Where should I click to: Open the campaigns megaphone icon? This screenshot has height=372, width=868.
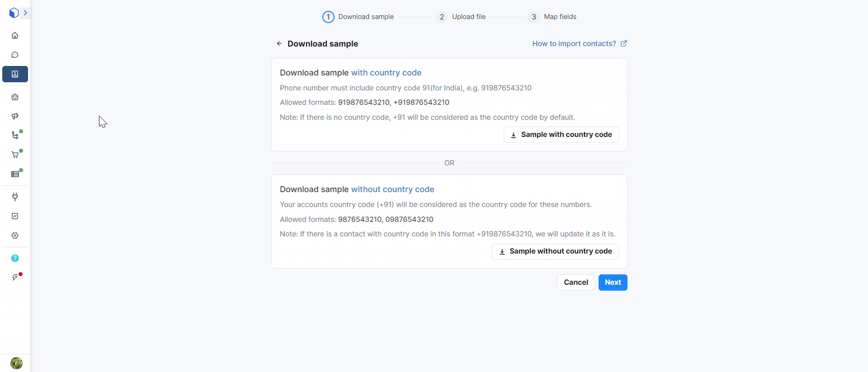pyautogui.click(x=15, y=116)
